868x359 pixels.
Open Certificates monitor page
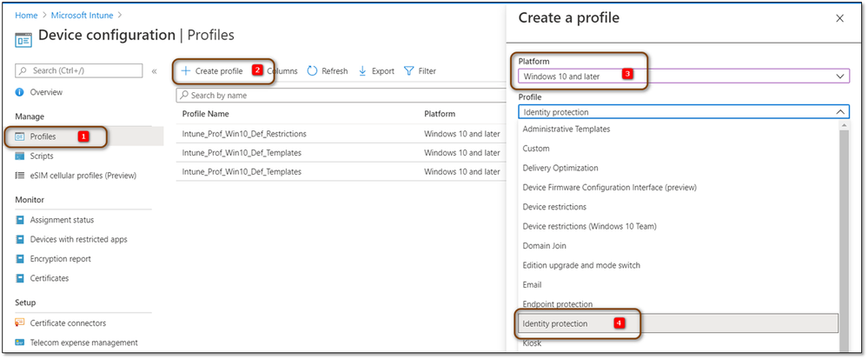pyautogui.click(x=50, y=278)
